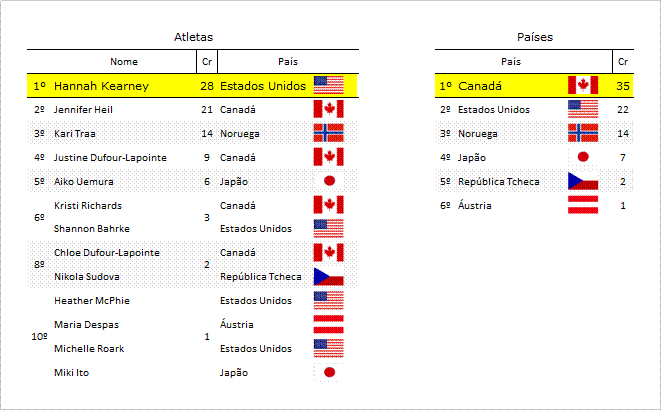Screen dimensions: 662x411
Task: Select the Shannon Bahrke name cell
Action: tap(92, 229)
